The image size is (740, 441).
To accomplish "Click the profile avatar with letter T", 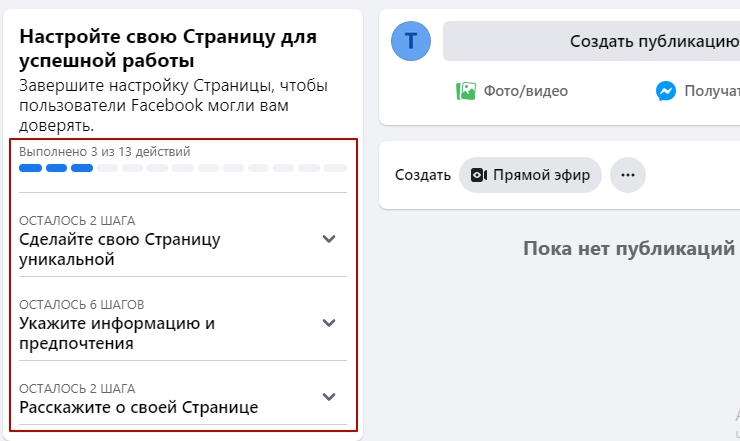I will (411, 41).
